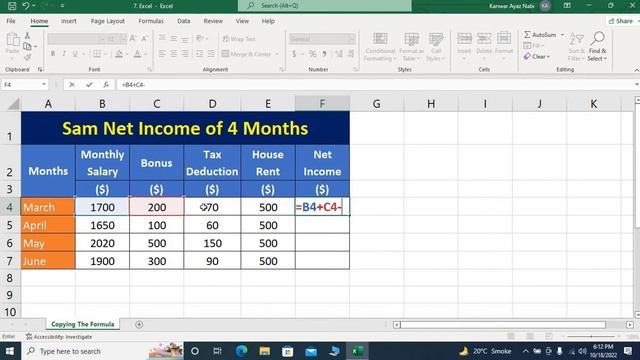The width and height of the screenshot is (640, 360).
Task: Click the Copy icon in Clipboard
Action: point(27,46)
